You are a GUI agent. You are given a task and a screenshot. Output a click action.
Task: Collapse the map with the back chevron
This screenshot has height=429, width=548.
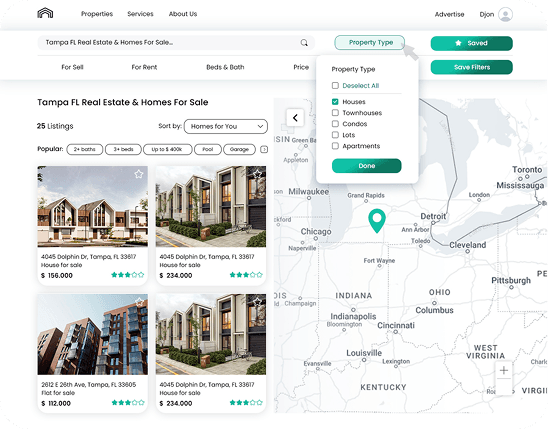pos(295,118)
